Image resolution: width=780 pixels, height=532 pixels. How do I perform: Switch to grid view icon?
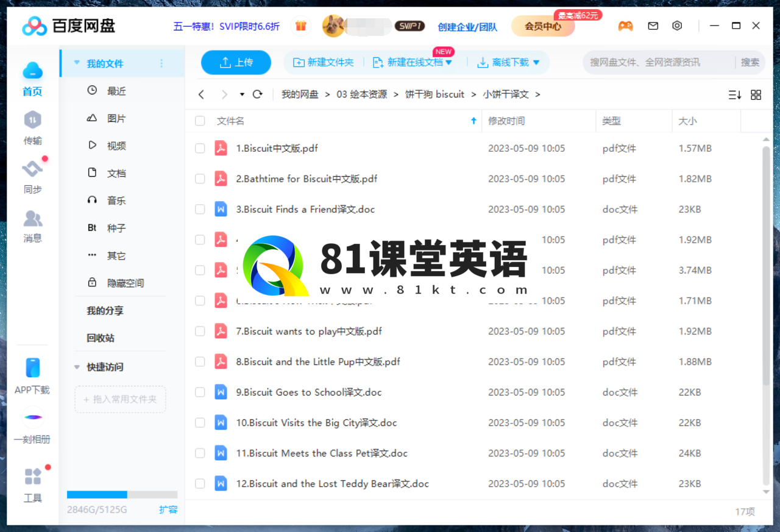click(x=756, y=94)
